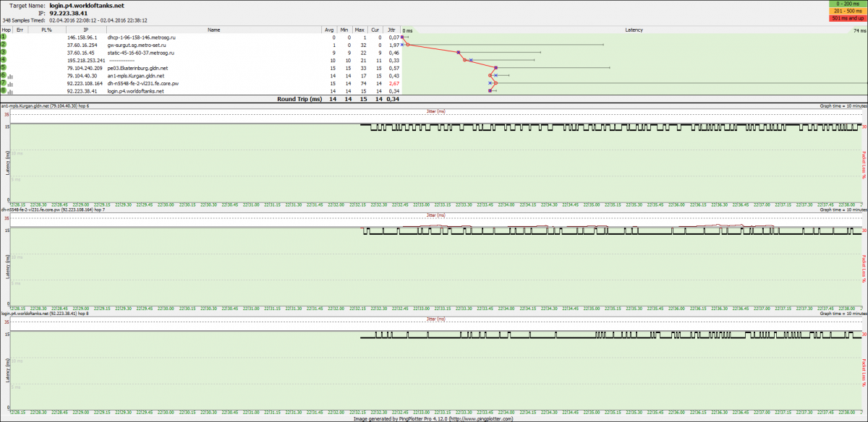Click the green 0 - 200 ms legend

point(848,4)
